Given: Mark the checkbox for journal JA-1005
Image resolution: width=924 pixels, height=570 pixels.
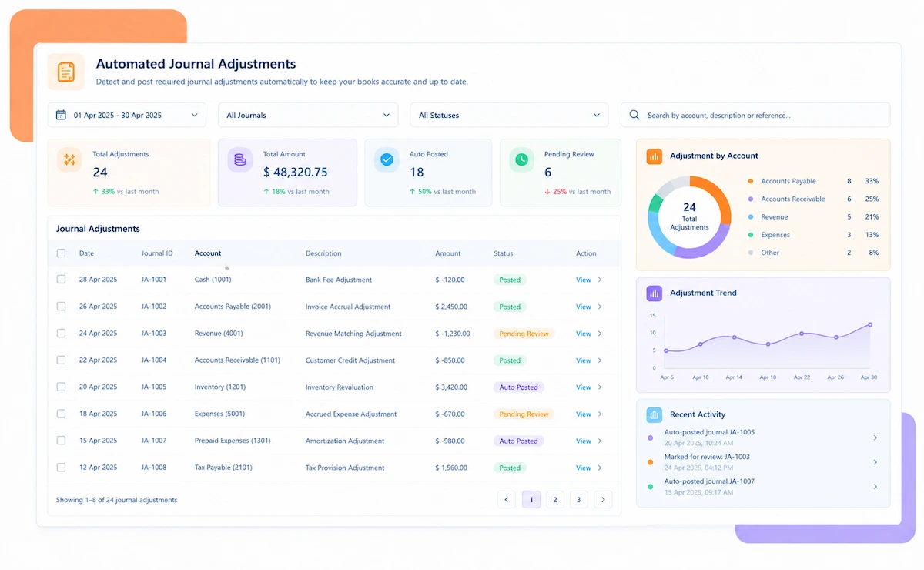Looking at the screenshot, I should [x=62, y=387].
